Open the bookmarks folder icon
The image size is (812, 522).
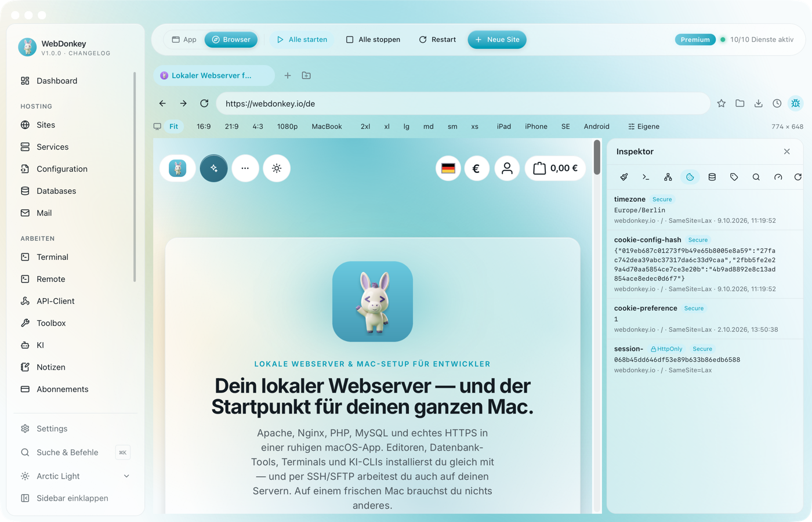(739, 103)
